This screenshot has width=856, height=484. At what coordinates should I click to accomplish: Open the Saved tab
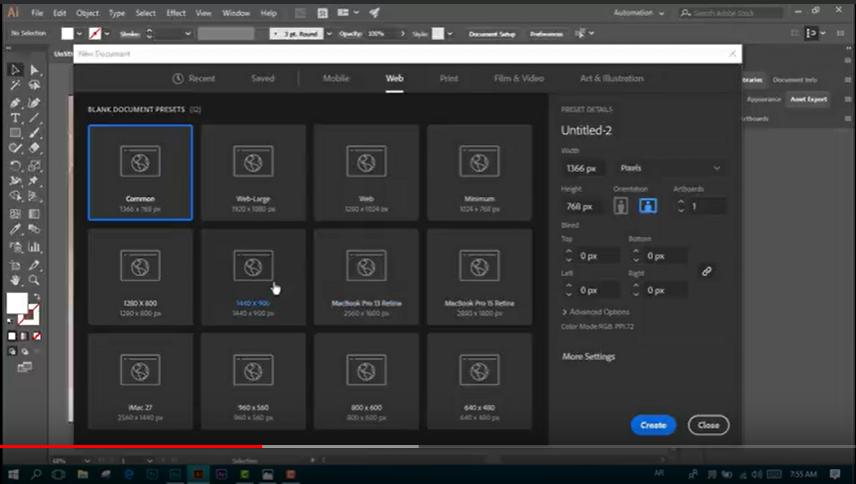tap(263, 78)
